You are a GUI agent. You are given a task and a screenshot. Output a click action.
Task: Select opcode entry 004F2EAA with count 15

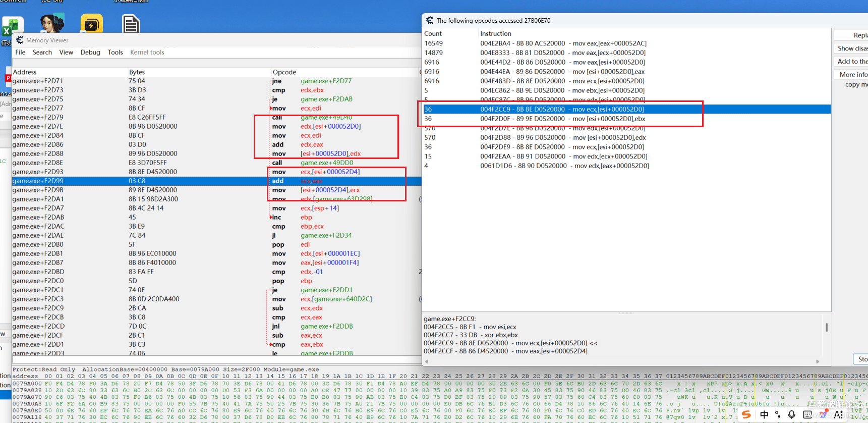point(626,156)
